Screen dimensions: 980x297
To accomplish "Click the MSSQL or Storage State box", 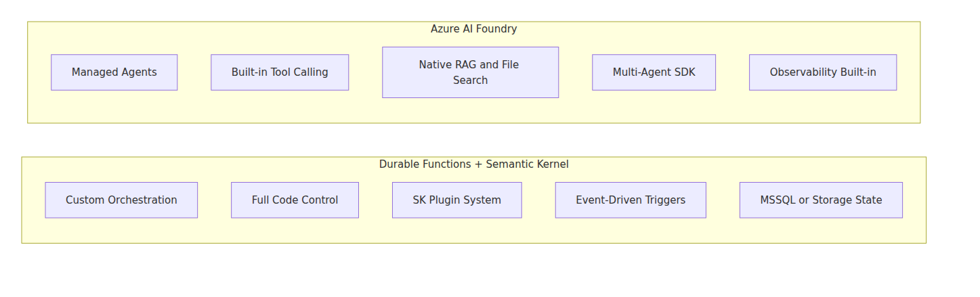I will (x=821, y=200).
